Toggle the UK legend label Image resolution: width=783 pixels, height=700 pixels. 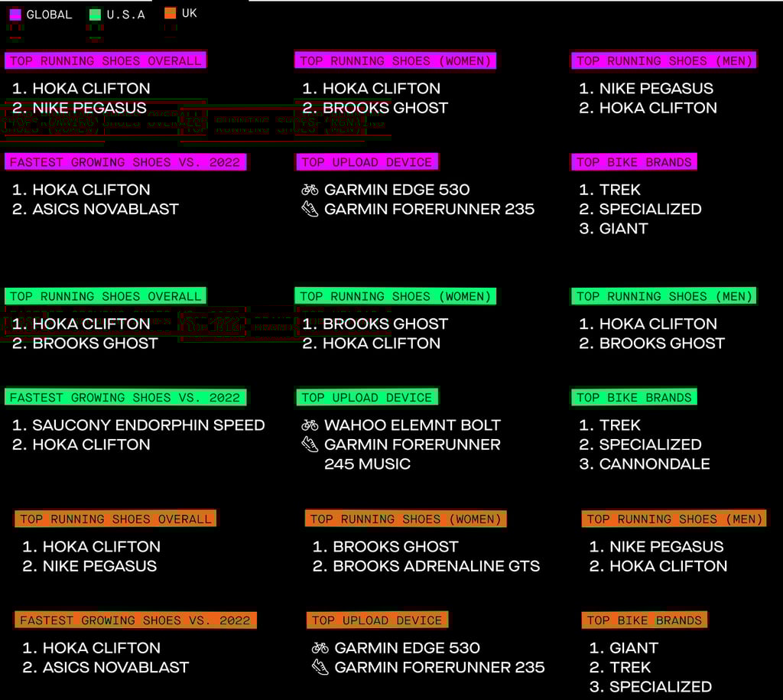click(187, 13)
